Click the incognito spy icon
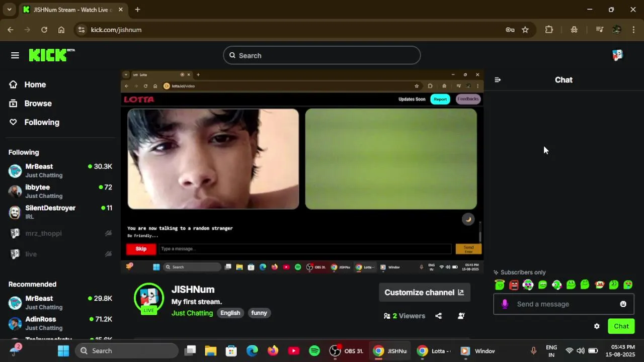 (574, 30)
